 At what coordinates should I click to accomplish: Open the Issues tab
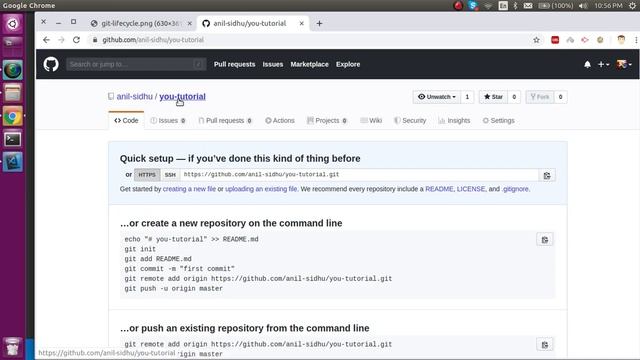coord(168,121)
